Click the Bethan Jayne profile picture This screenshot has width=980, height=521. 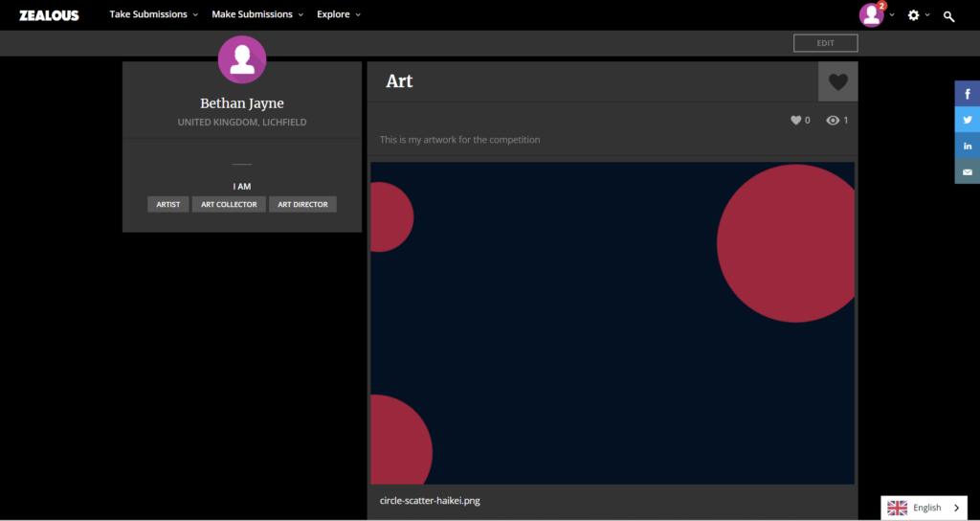(x=242, y=59)
